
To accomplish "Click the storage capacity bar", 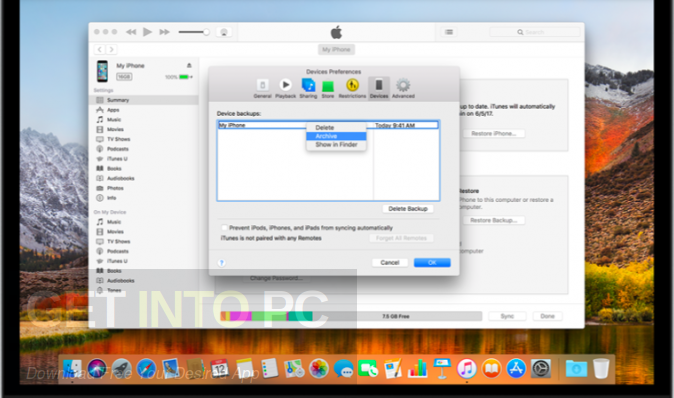I will pyautogui.click(x=351, y=316).
